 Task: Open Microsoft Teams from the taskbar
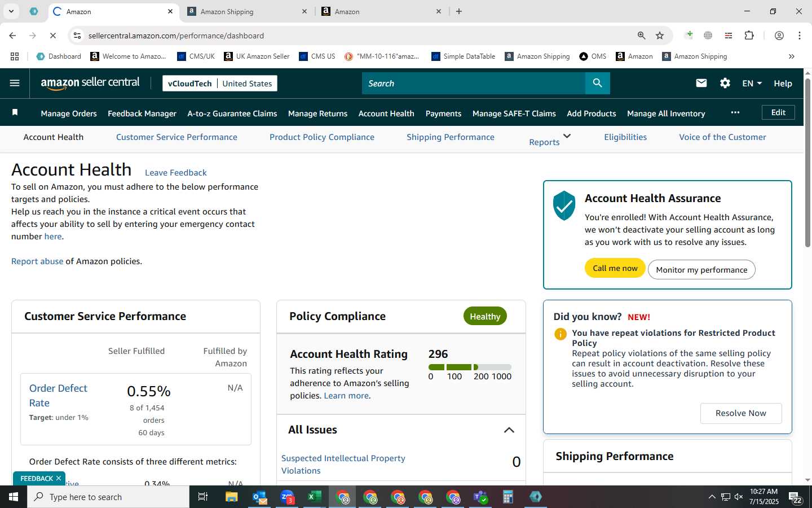click(x=480, y=497)
